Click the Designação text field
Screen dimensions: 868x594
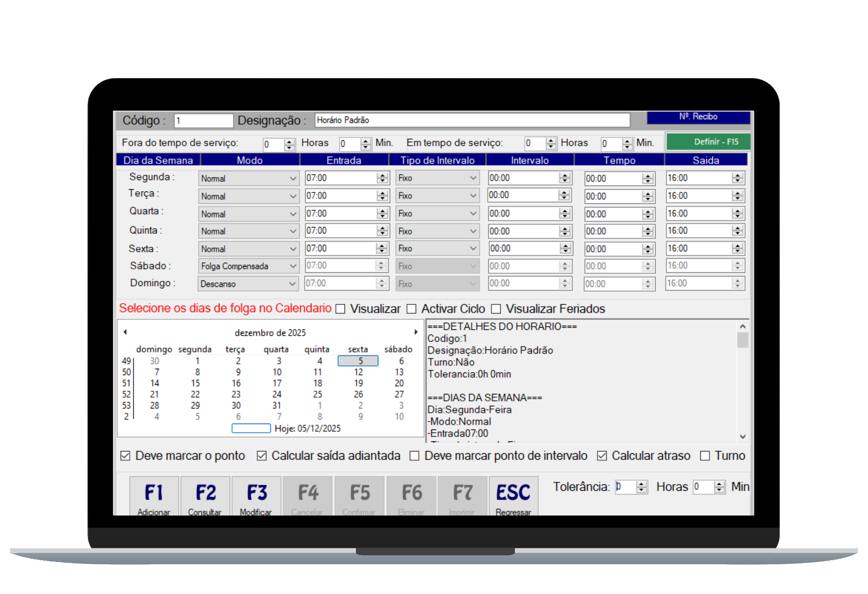[472, 121]
